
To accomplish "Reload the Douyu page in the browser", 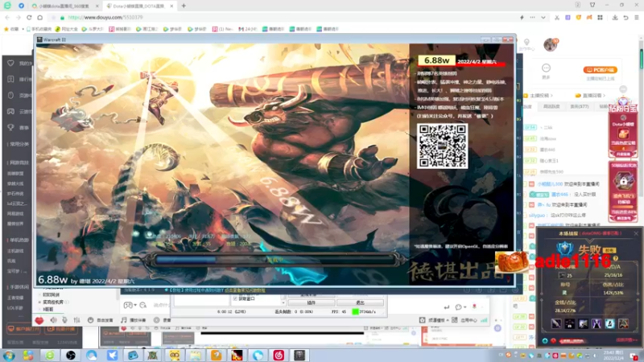I will pyautogui.click(x=29, y=17).
